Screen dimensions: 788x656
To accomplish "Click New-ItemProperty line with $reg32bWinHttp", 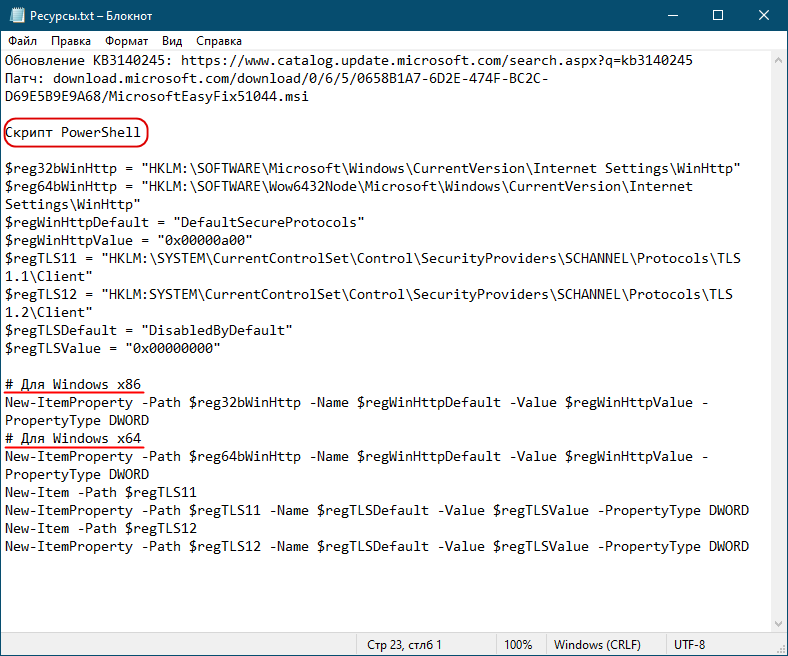I will pyautogui.click(x=356, y=403).
